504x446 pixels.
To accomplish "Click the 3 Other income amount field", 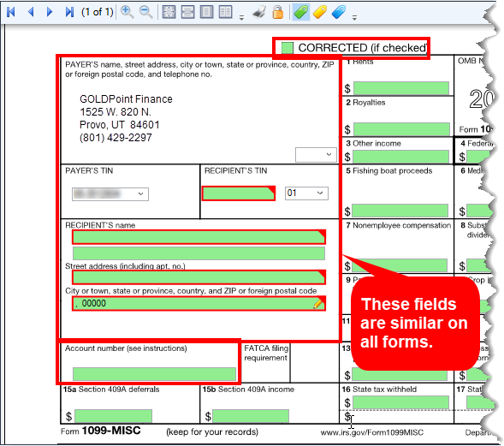I will tap(400, 157).
